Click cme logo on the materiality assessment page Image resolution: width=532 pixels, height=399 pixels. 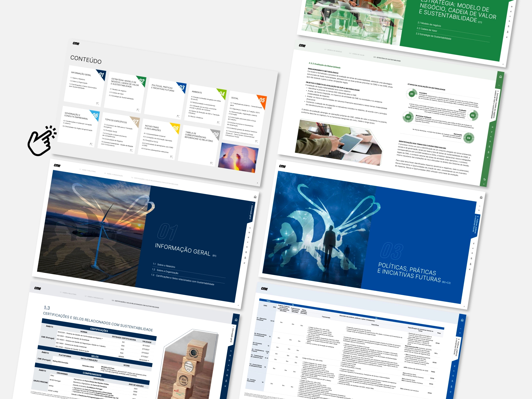[x=302, y=45]
